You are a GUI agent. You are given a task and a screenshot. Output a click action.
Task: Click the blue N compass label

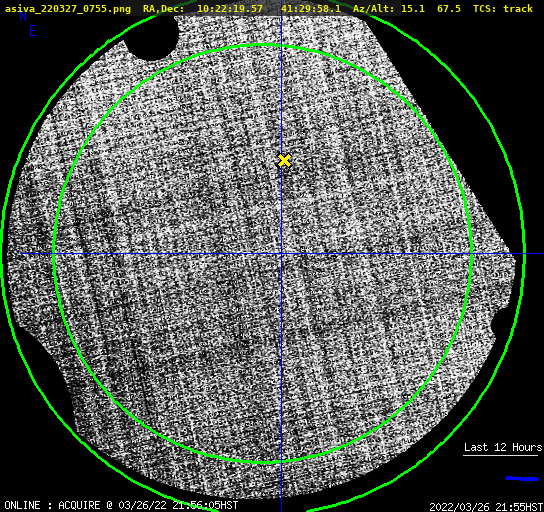(x=23, y=16)
